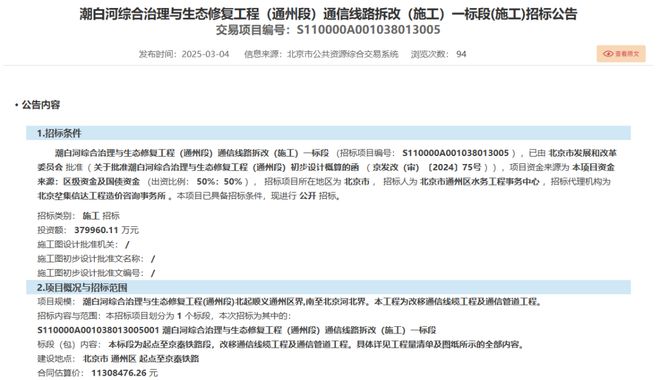The width and height of the screenshot is (660, 380).
Task: Click the funding source 区级资金及国债资金
Action: pos(101,181)
